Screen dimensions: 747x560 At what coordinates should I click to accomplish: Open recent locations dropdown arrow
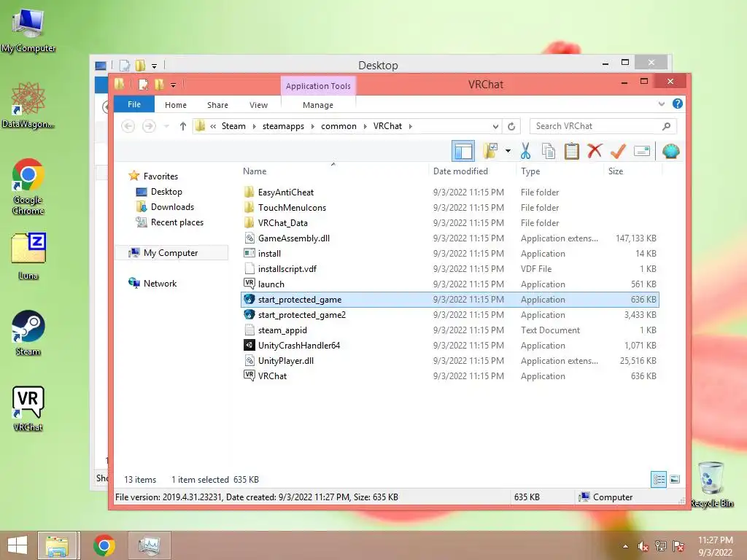point(166,126)
